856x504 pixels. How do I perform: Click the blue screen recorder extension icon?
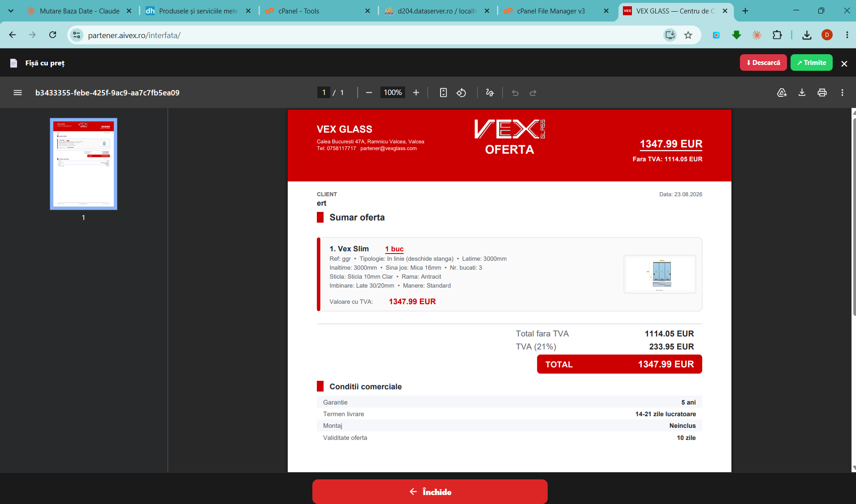click(x=716, y=35)
